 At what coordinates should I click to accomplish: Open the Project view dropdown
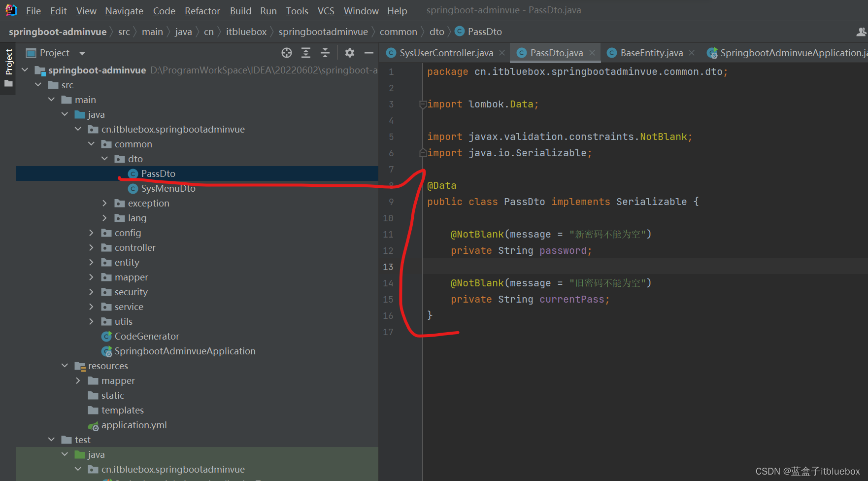click(82, 53)
